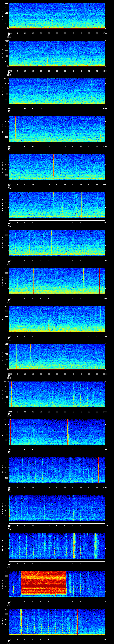Click the 8:56:00 start time label

pos(9,412)
